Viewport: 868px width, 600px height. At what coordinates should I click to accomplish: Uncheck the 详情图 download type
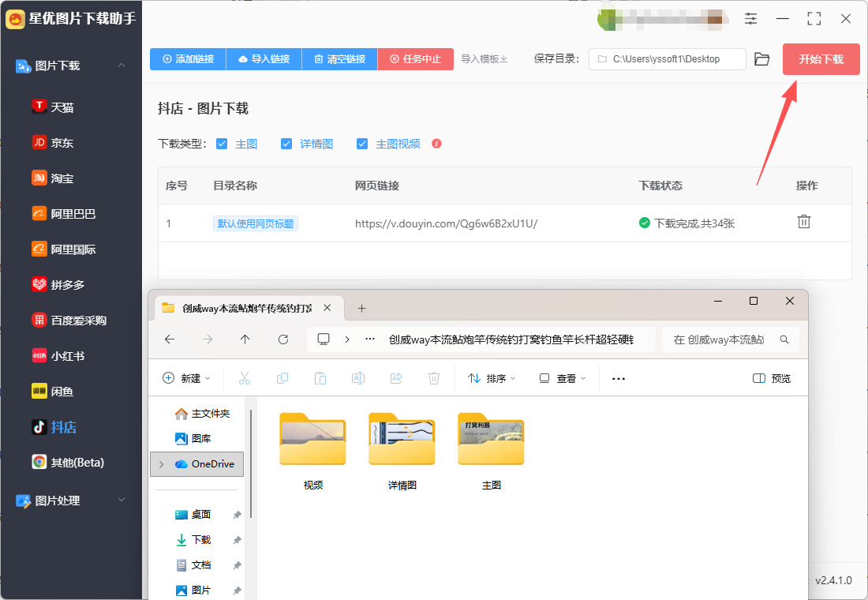click(x=286, y=144)
